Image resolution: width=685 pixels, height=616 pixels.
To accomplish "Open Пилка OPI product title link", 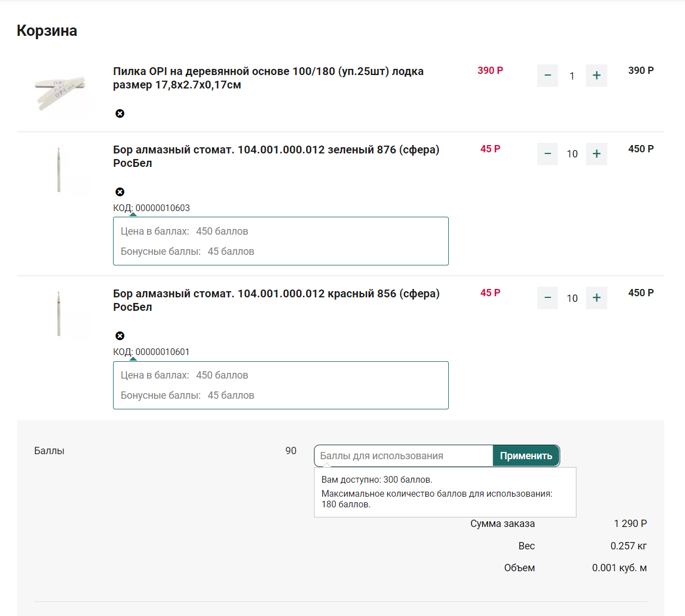I will point(268,78).
